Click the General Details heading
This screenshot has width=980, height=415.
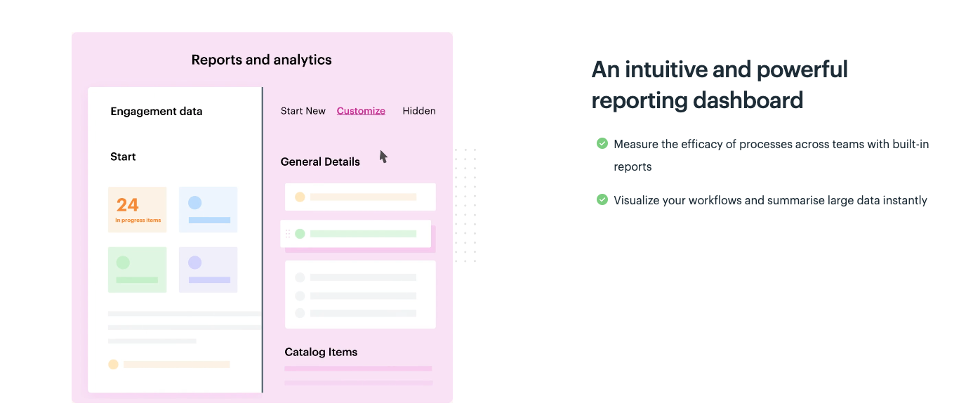point(320,162)
